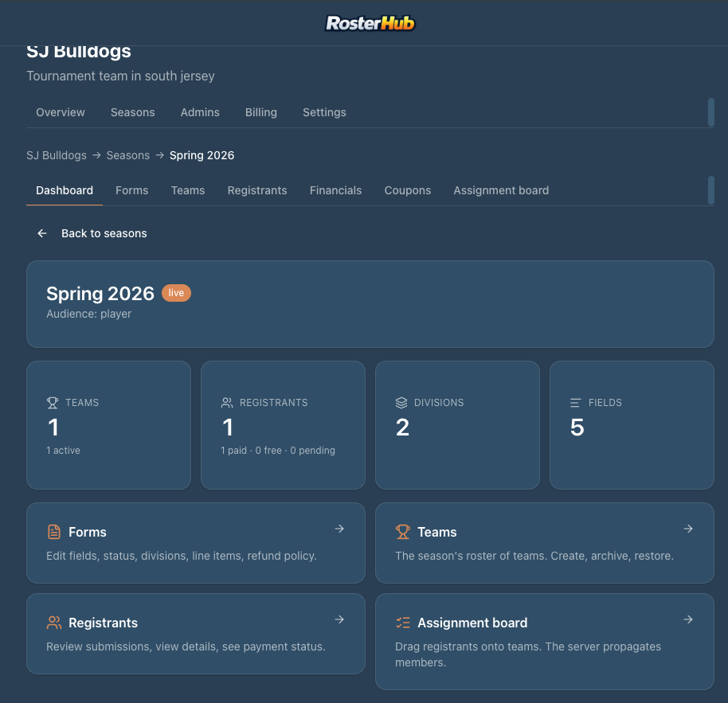Screen dimensions: 728x703
Task: Click the '1 active' text
Action: (63, 450)
